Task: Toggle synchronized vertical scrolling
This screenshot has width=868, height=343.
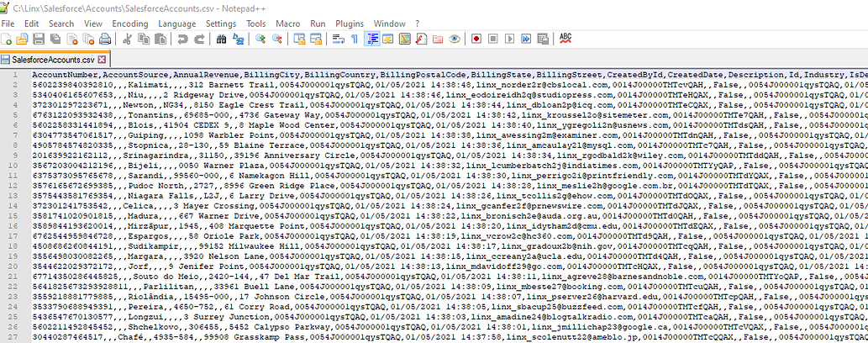Action: pyautogui.click(x=299, y=39)
